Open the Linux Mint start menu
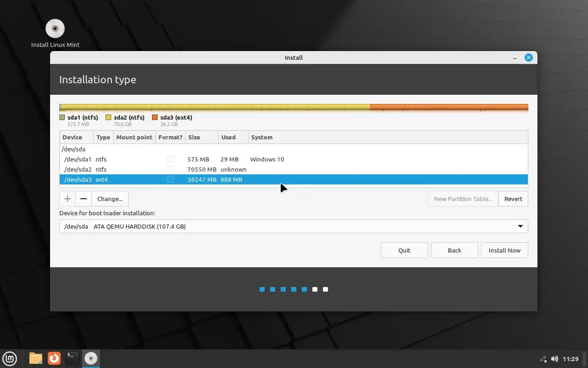 [10, 358]
